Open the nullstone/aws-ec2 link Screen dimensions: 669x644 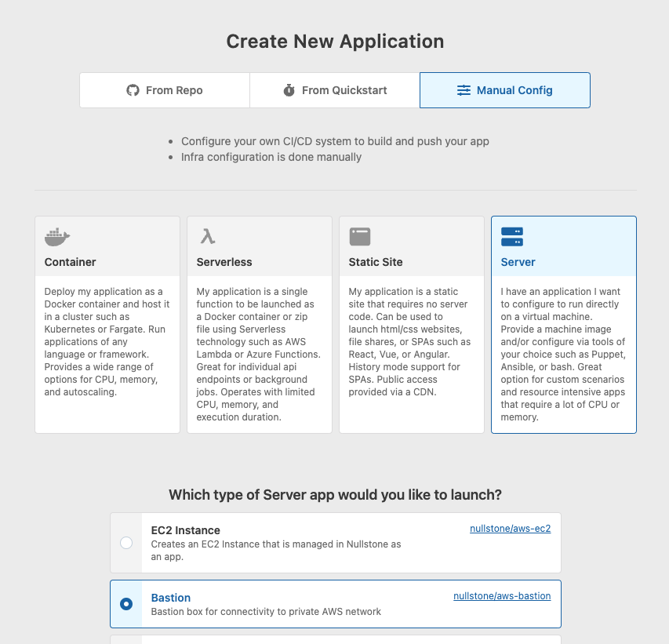point(510,529)
